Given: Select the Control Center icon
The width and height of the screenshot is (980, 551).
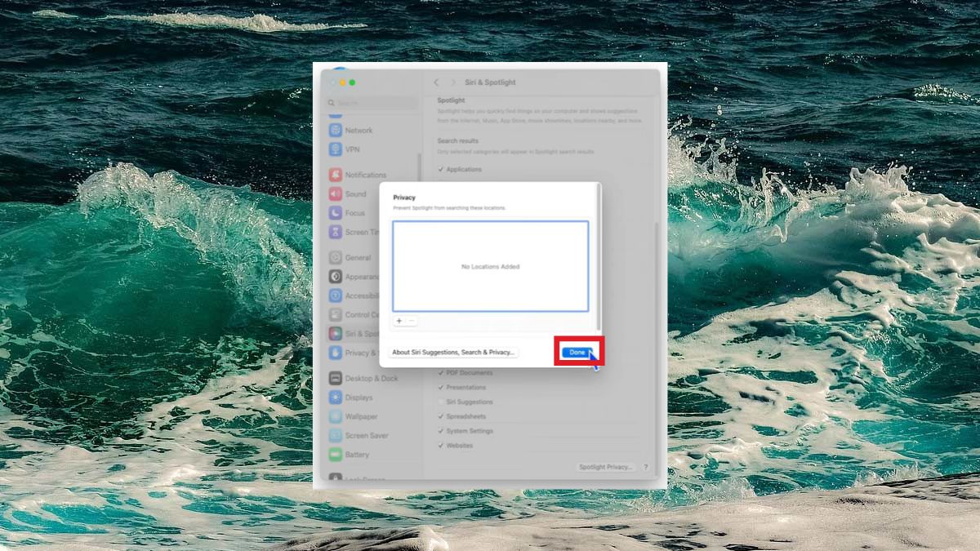Looking at the screenshot, I should tap(336, 314).
